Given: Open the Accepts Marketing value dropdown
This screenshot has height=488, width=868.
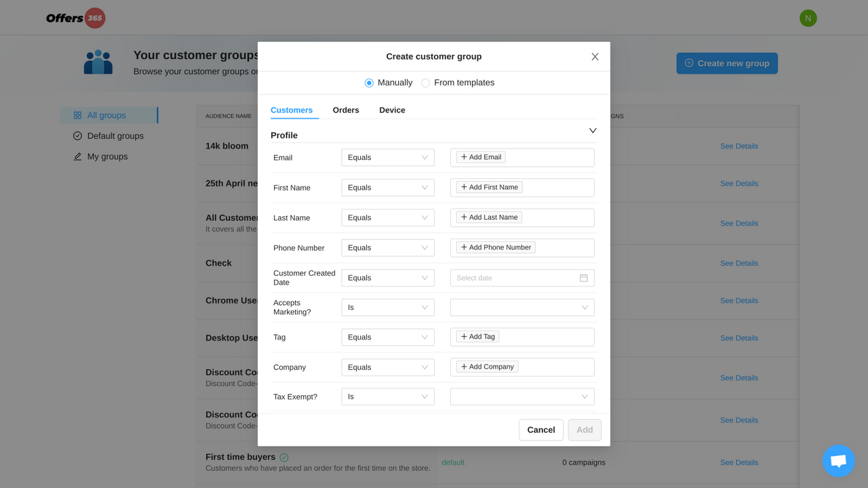Looking at the screenshot, I should [x=522, y=307].
